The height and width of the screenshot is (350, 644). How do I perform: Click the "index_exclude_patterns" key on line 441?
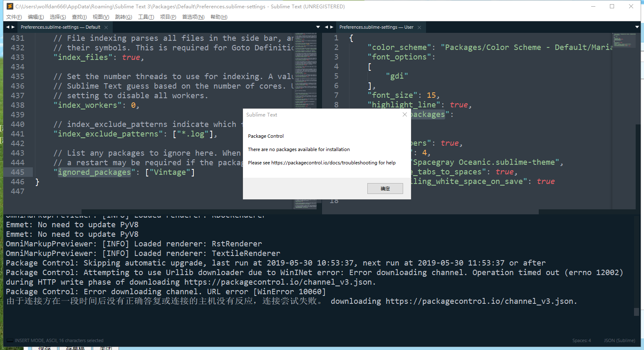click(x=108, y=134)
